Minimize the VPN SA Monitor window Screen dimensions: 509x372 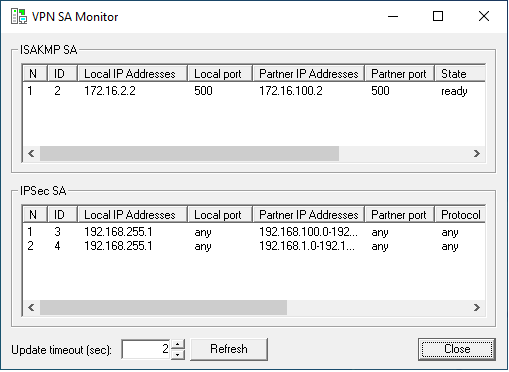(393, 16)
